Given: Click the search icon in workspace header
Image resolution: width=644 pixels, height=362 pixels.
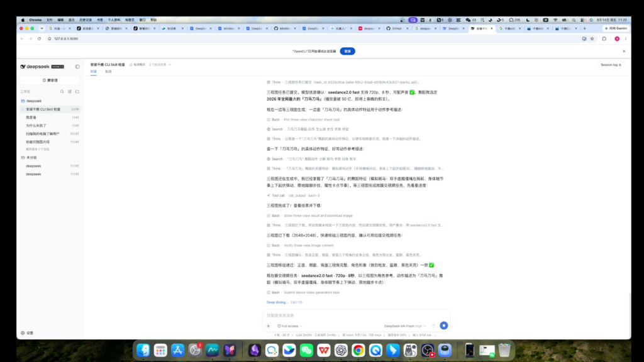Looking at the screenshot, I should (62, 92).
